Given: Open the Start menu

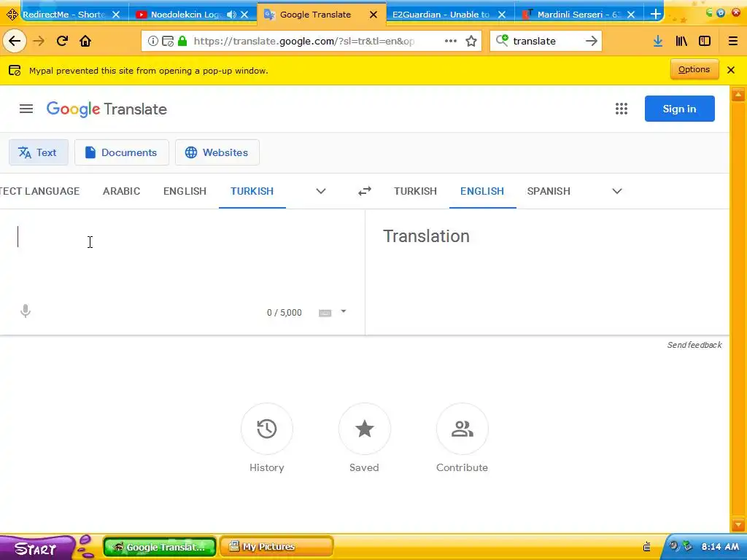Looking at the screenshot, I should [x=38, y=548].
